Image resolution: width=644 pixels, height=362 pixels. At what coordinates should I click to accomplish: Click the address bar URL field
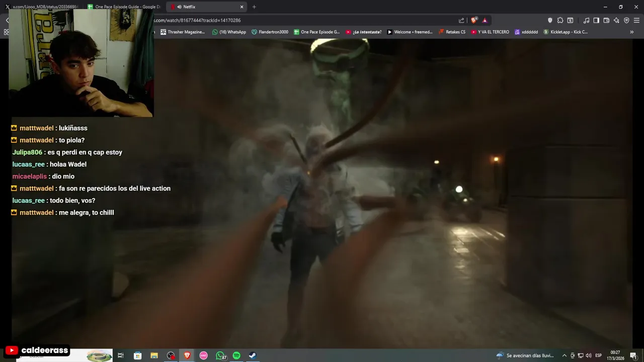[x=302, y=21]
